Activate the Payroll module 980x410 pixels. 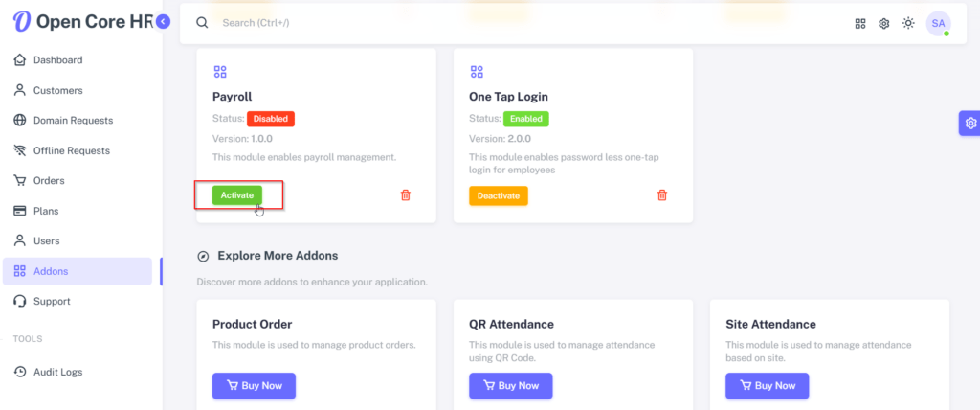[x=237, y=195]
